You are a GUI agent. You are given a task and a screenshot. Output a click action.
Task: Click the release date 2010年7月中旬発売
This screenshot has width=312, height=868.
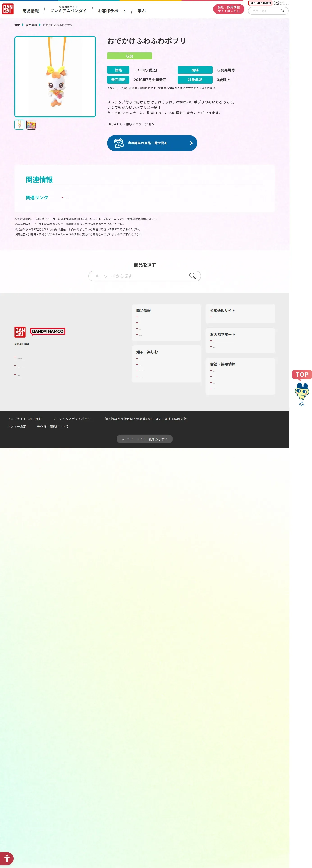150,80
